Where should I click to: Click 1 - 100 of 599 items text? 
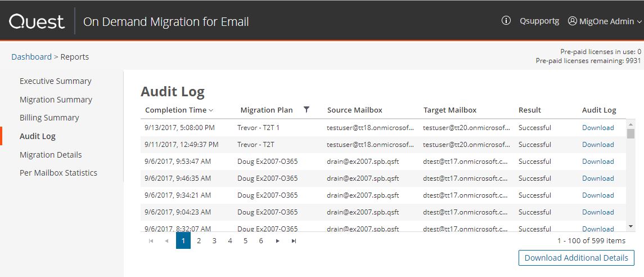coord(592,241)
